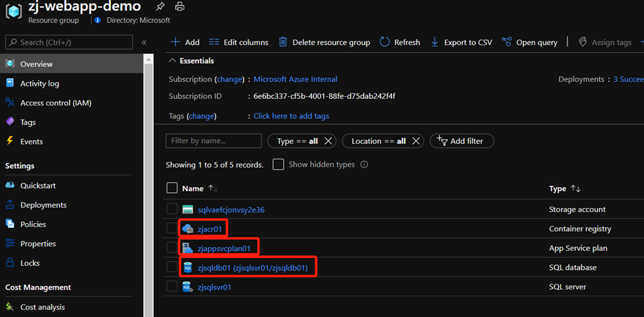Click the resource group cube icon

14,12
